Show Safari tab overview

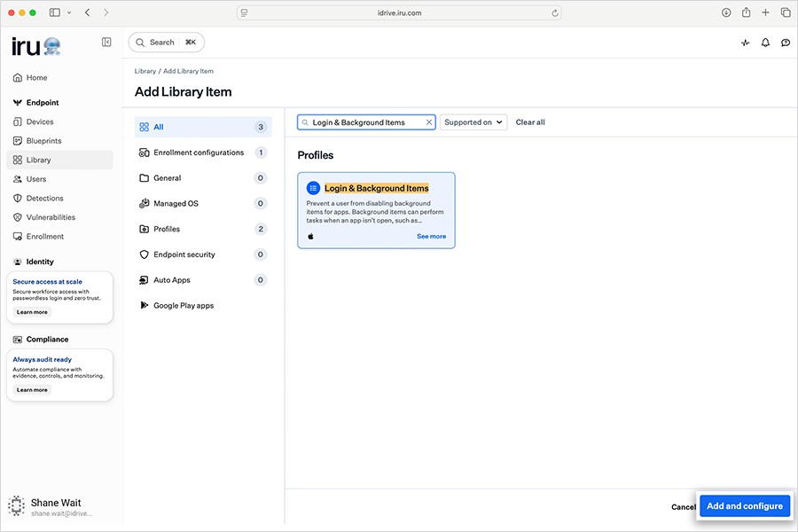click(x=786, y=12)
